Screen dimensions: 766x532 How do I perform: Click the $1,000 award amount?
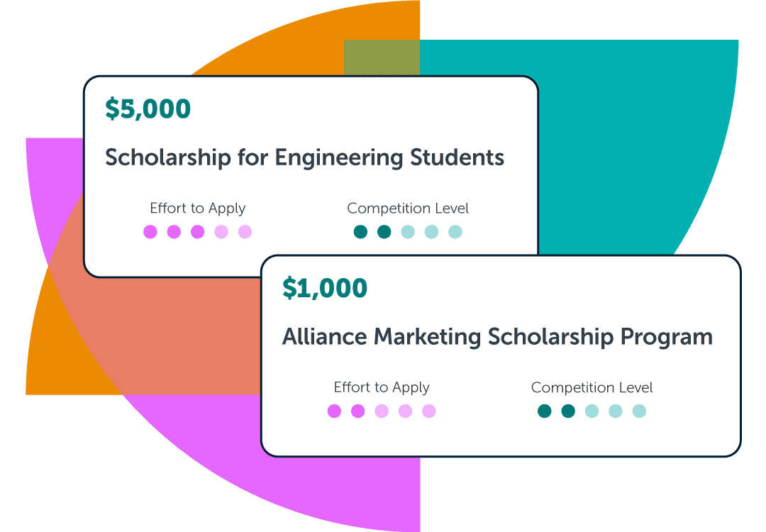pyautogui.click(x=325, y=288)
